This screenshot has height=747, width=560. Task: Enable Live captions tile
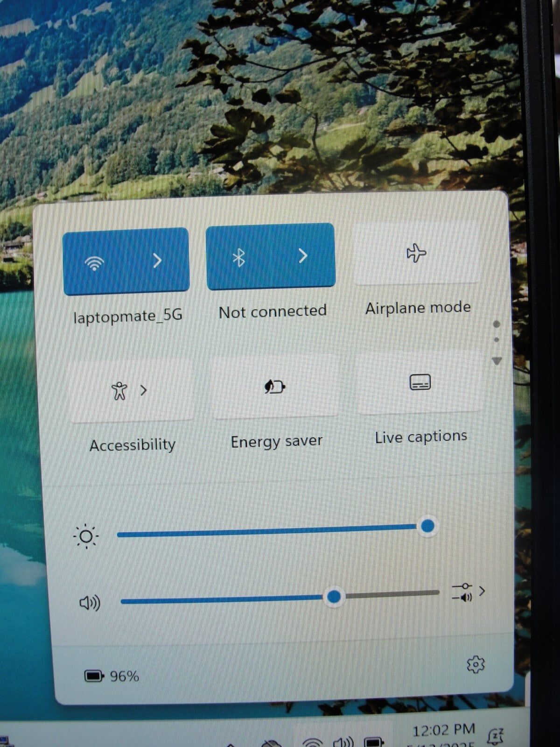click(x=420, y=382)
